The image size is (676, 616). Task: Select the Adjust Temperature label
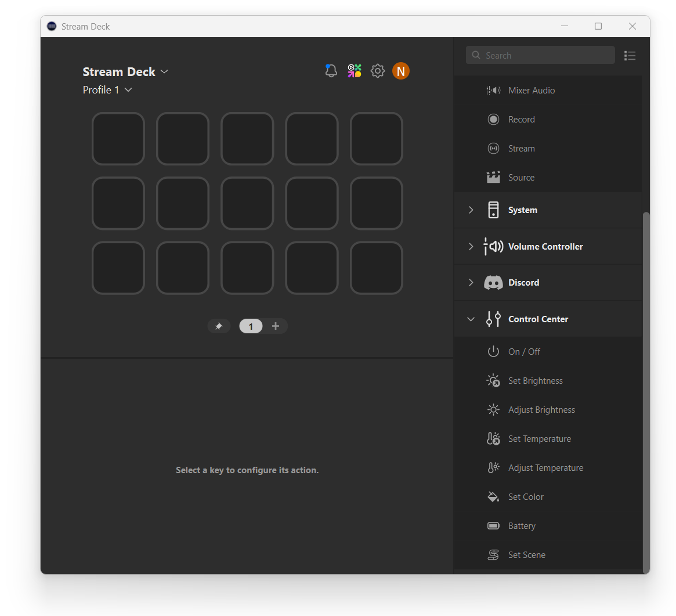pos(546,467)
